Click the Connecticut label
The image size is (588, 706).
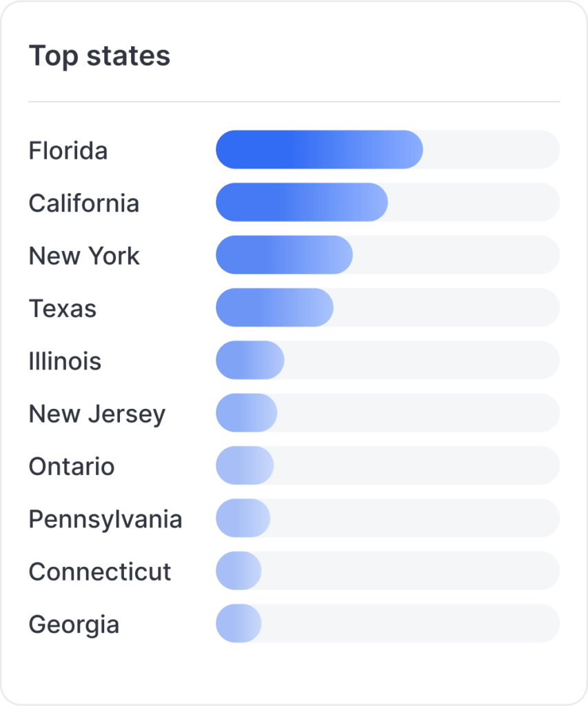click(x=100, y=572)
